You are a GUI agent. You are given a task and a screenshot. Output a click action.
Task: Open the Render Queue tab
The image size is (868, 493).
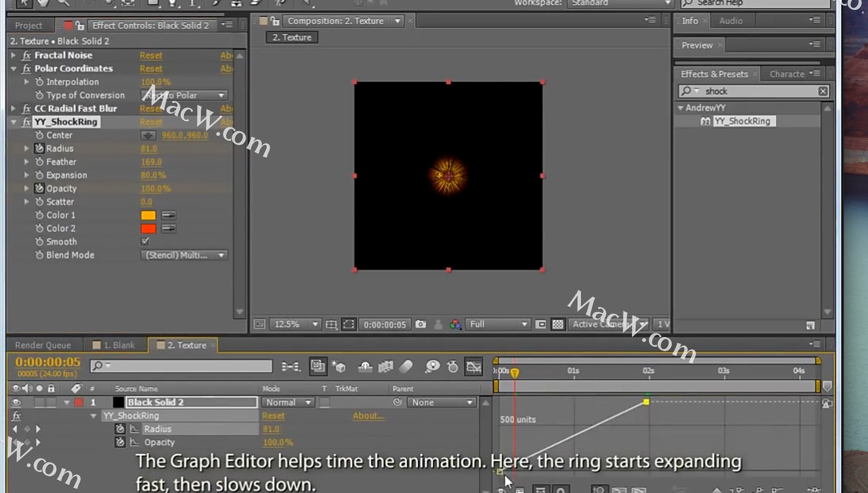(43, 345)
